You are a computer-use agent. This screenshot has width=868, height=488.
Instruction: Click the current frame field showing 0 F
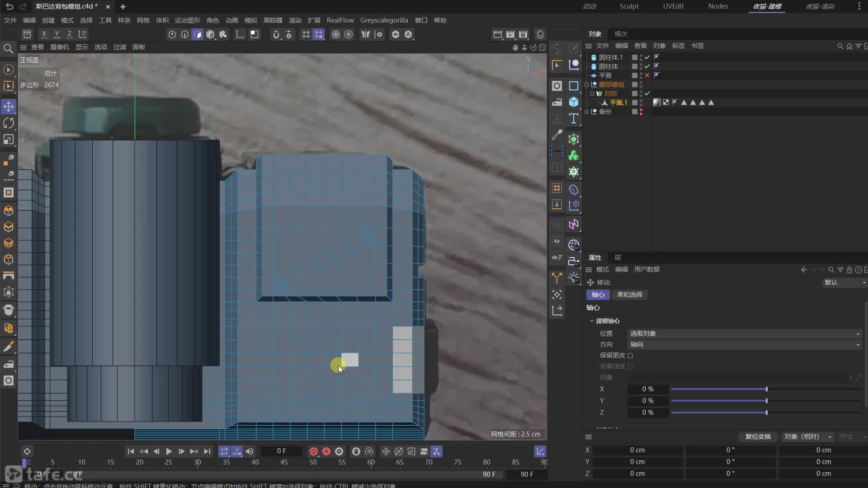(x=282, y=451)
